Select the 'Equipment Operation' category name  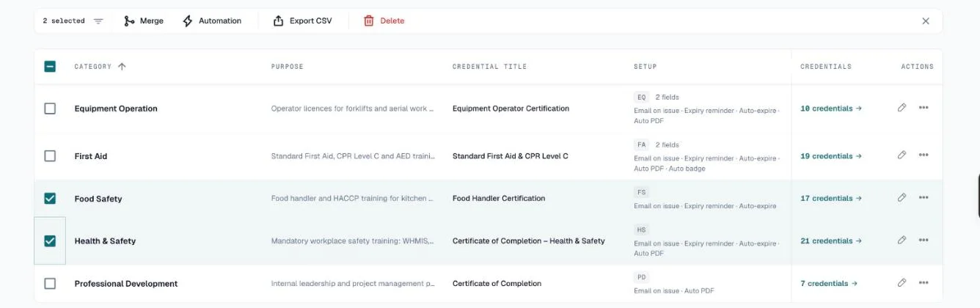pyautogui.click(x=116, y=109)
